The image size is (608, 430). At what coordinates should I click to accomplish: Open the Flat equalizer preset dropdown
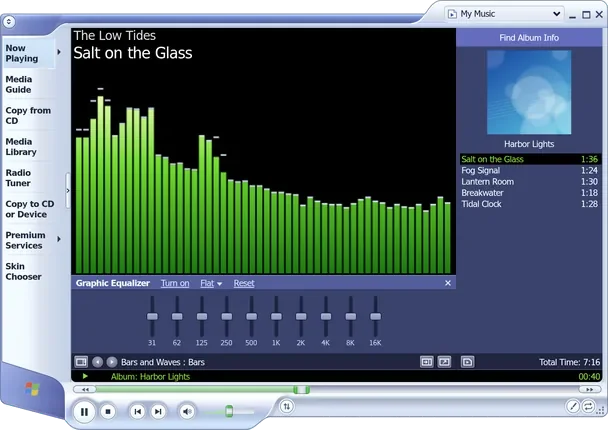coord(211,283)
